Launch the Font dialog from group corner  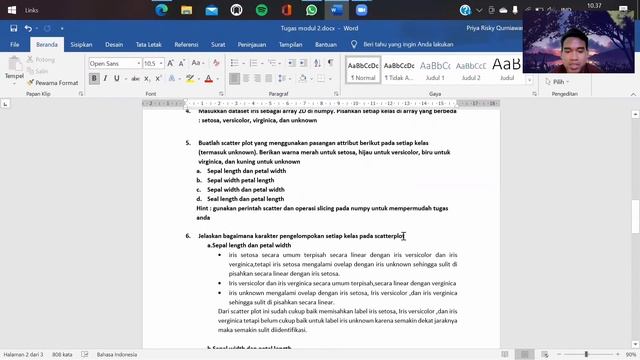point(221,94)
